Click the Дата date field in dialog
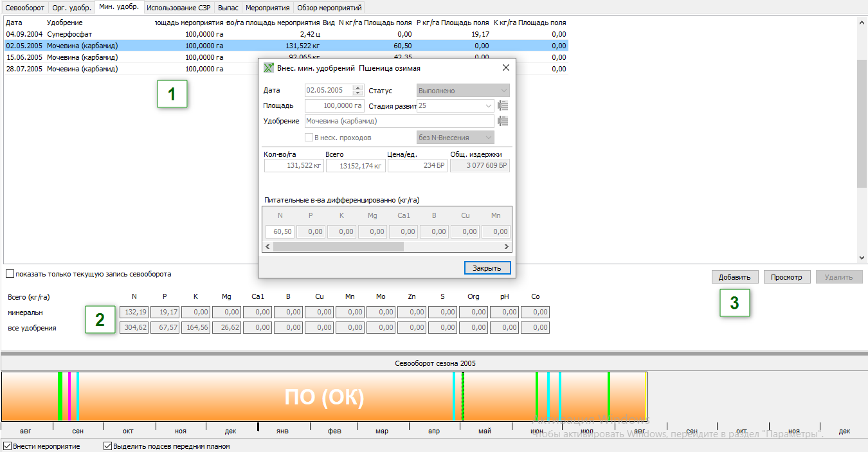This screenshot has height=452, width=868. point(329,91)
